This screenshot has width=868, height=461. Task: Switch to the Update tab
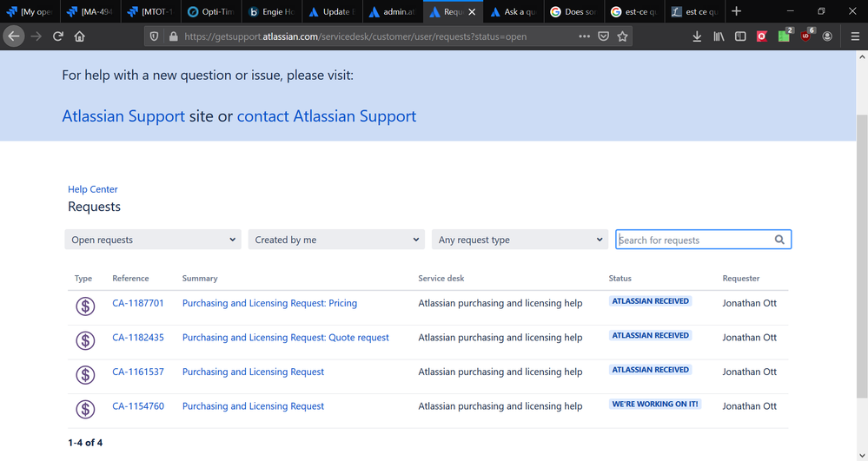pos(332,11)
